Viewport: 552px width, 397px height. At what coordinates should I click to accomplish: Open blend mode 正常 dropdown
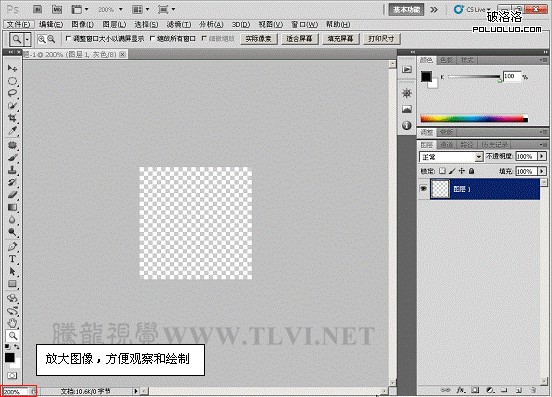[x=479, y=157]
